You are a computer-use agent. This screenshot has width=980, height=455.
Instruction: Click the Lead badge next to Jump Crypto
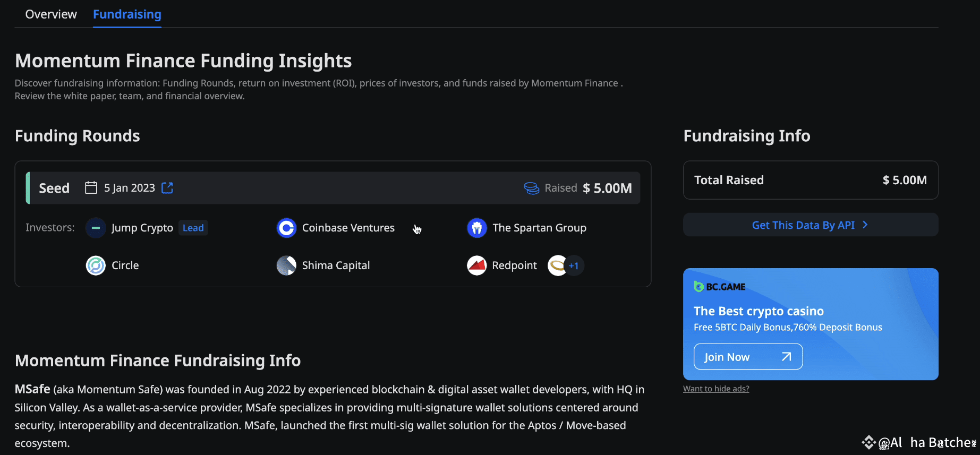coord(193,228)
